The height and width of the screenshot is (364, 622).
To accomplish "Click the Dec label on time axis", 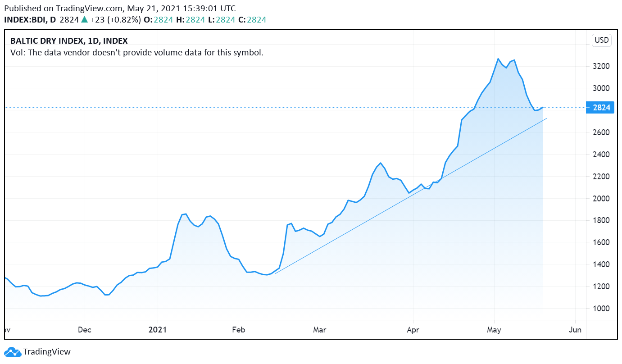I will (85, 330).
